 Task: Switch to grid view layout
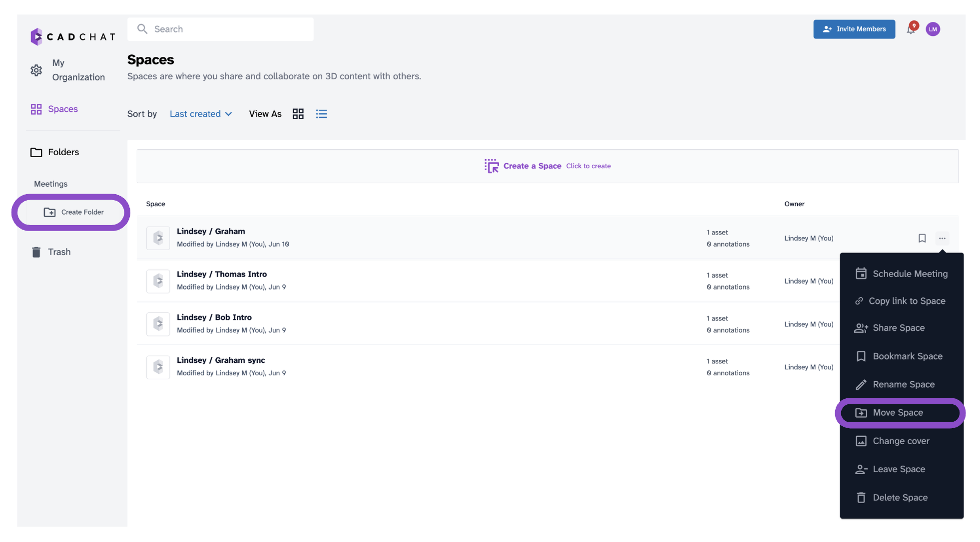298,114
